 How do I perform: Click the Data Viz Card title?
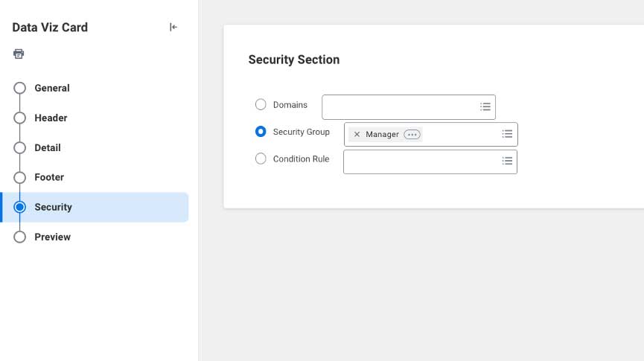point(50,27)
